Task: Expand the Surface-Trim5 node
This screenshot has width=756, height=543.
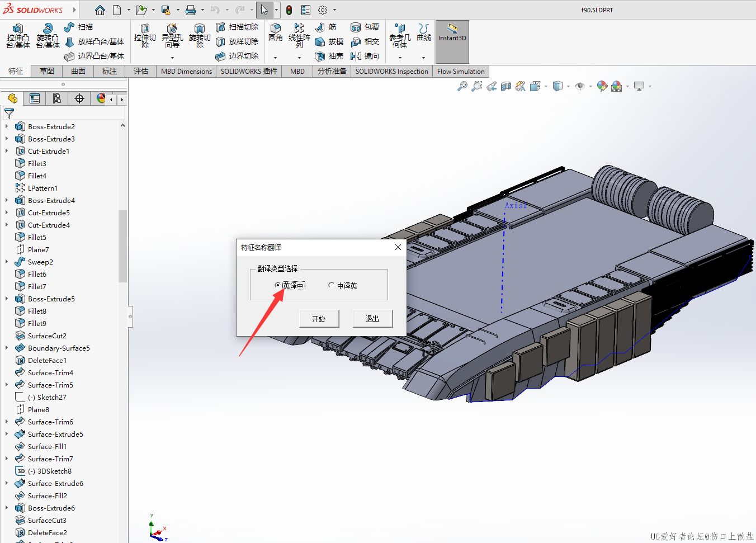Action: click(7, 385)
